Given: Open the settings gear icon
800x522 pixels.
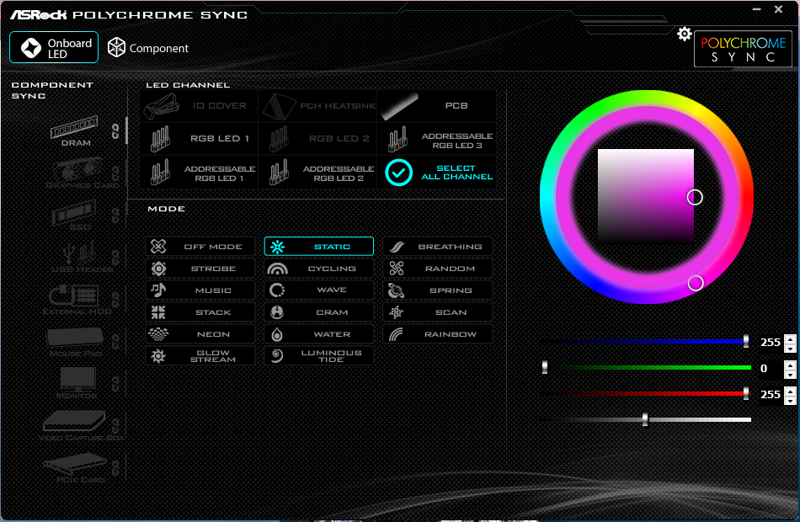Looking at the screenshot, I should coord(684,34).
